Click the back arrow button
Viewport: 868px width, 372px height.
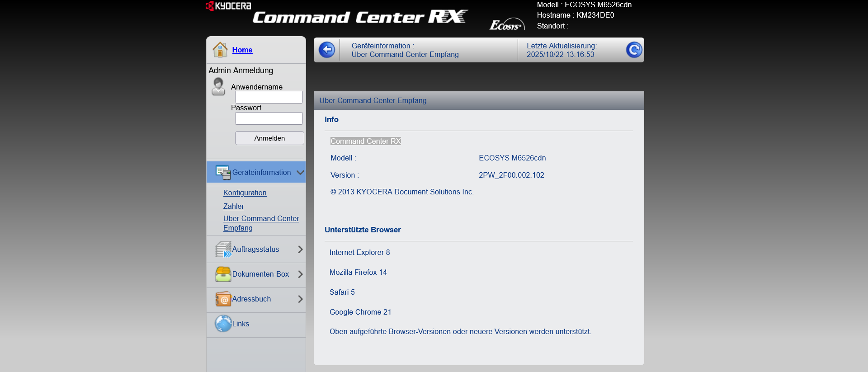coord(327,50)
